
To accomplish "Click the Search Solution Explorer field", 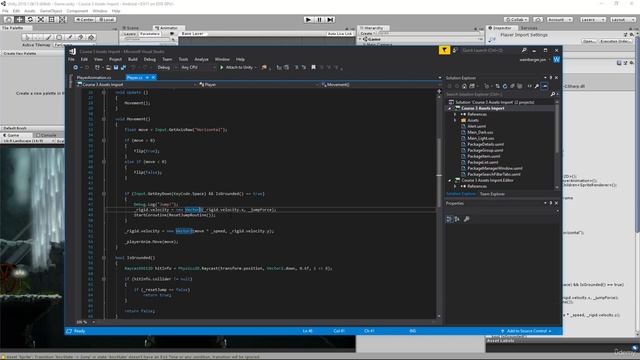I will click(x=498, y=94).
